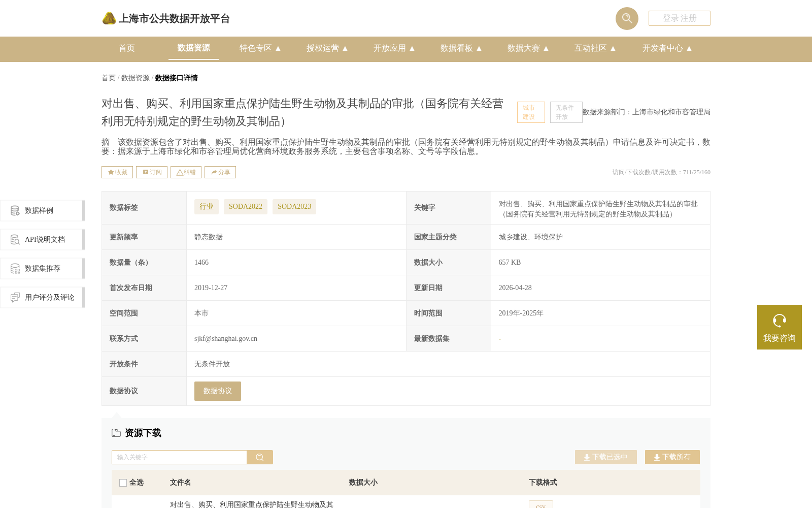812x508 pixels.
Task: Expand the 授权运营 menu
Action: (327, 48)
